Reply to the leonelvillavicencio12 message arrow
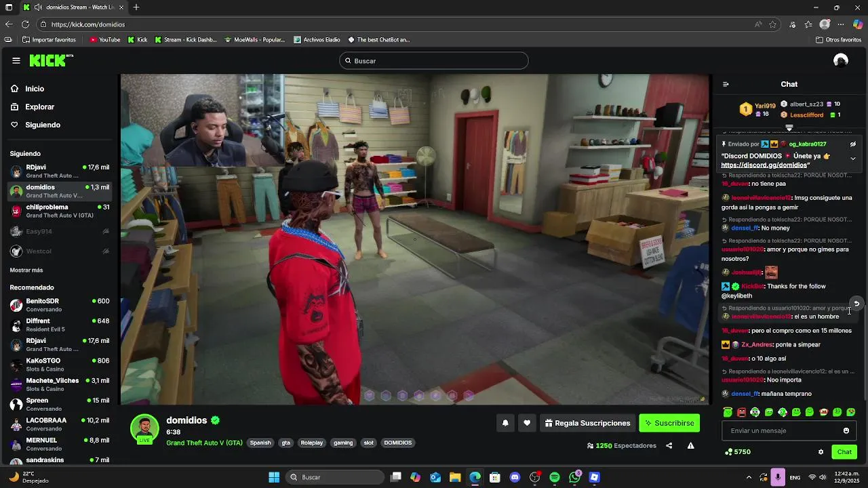This screenshot has width=868, height=488. pos(856,304)
